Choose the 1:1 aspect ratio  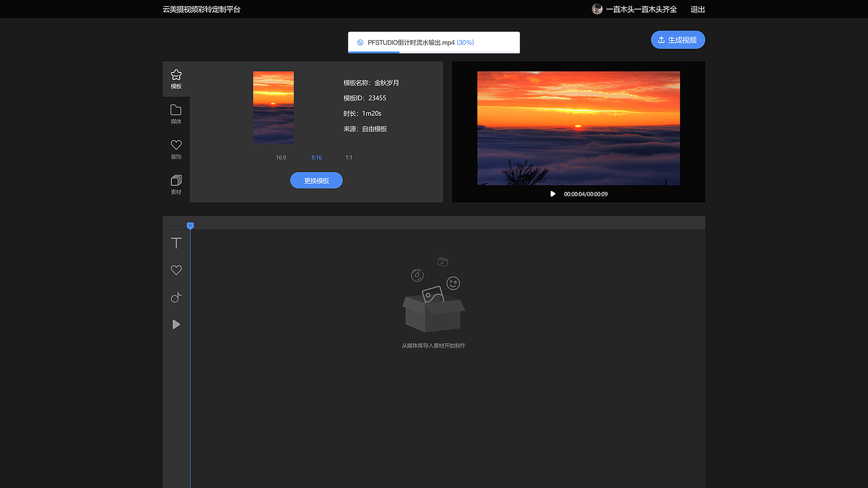point(349,157)
